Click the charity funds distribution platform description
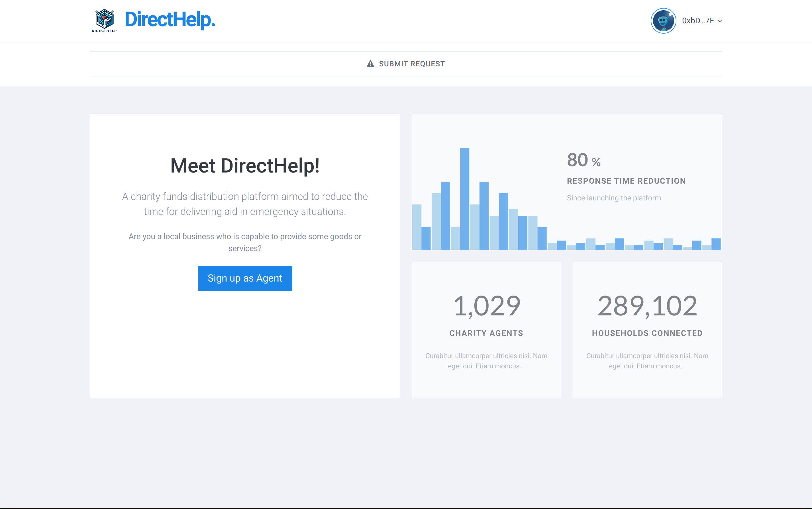The image size is (812, 509). [x=245, y=204]
